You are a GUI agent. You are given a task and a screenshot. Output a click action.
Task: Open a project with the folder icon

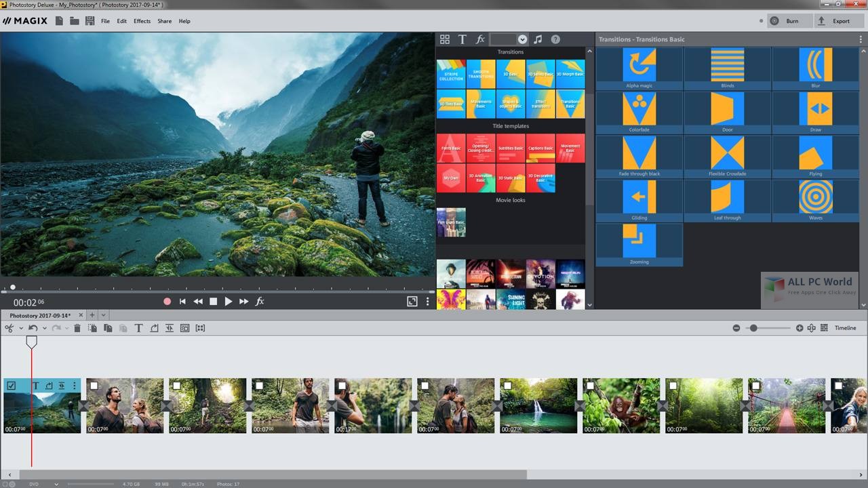[74, 21]
